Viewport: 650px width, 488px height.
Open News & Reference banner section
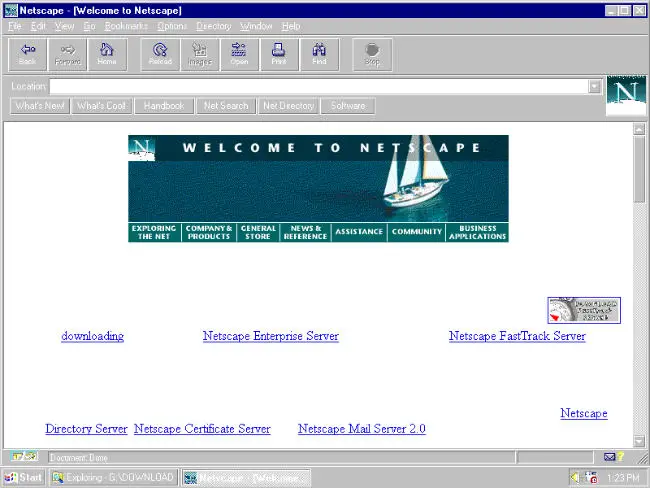pos(306,232)
